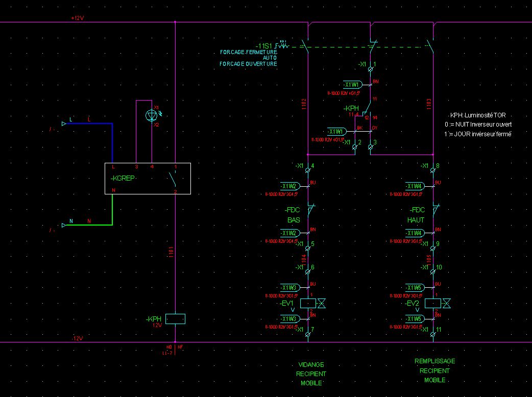Select the X1W4 cable tag above FDC HAUT

tap(414, 186)
